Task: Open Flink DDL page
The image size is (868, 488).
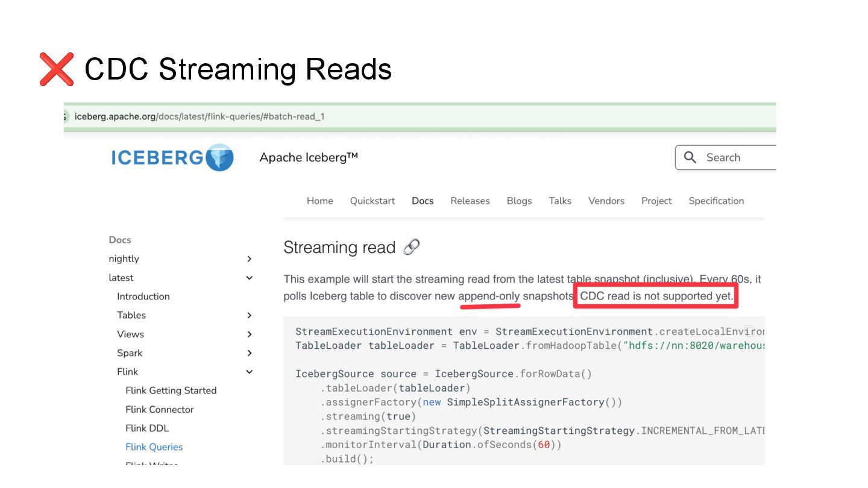Action: click(x=147, y=428)
